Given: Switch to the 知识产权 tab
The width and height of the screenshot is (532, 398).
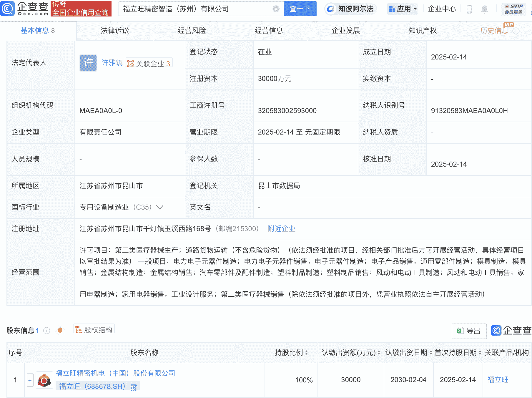Looking at the screenshot, I should coord(423,30).
